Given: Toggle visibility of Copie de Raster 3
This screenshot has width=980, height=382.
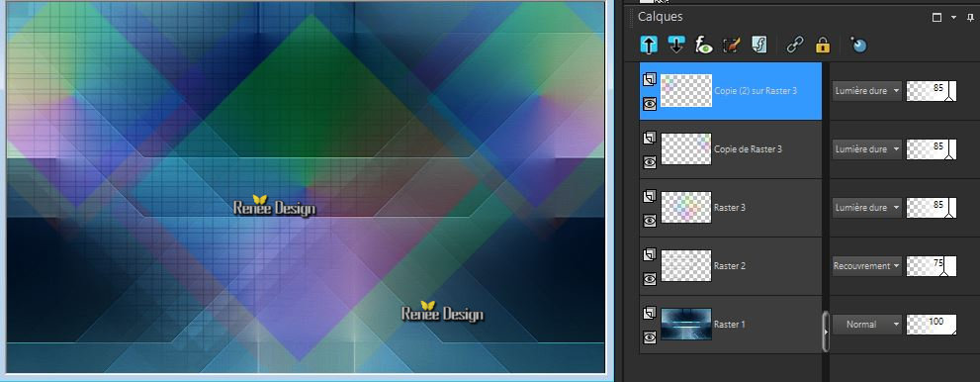Looking at the screenshot, I should click(x=650, y=162).
